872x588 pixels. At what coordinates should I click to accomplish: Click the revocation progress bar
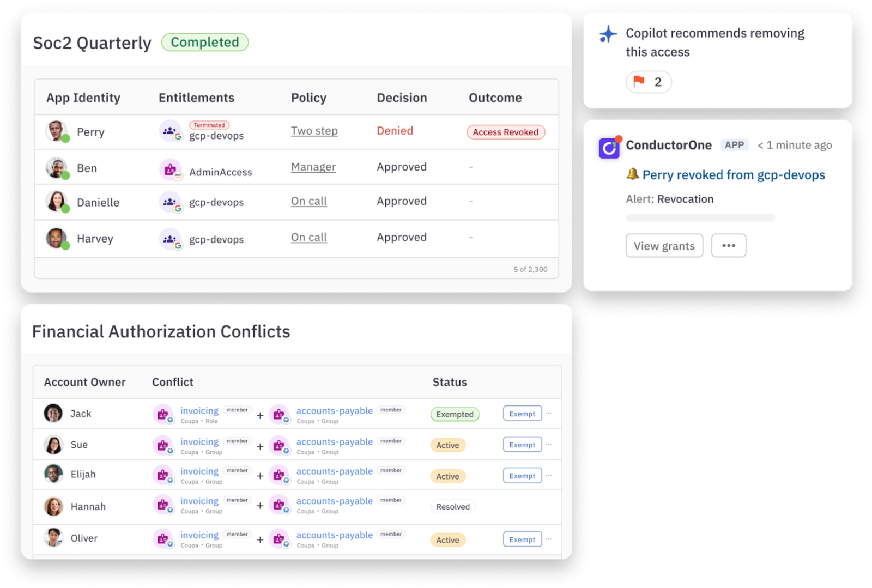tap(699, 217)
